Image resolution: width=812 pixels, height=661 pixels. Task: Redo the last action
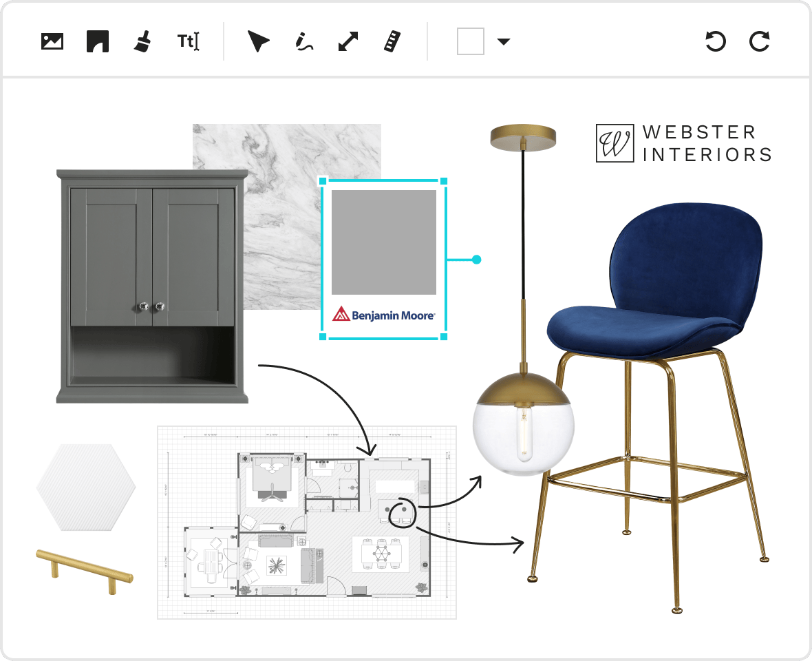pyautogui.click(x=760, y=41)
